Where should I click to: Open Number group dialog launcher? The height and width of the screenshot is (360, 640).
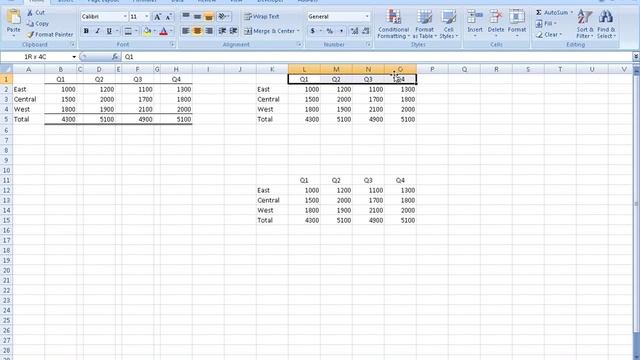[x=368, y=44]
